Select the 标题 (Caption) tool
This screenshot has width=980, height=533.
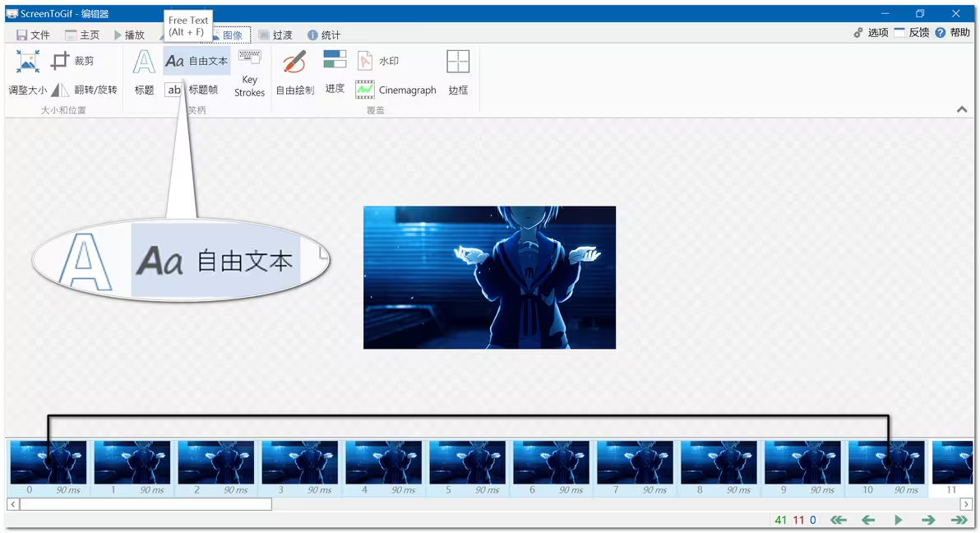pyautogui.click(x=144, y=72)
